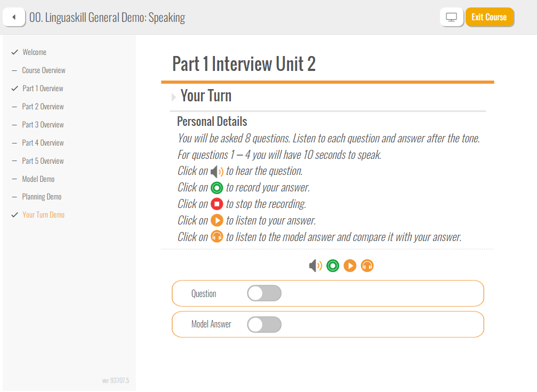The image size is (537, 392).
Task: Click the monitor display icon in header
Action: point(451,17)
